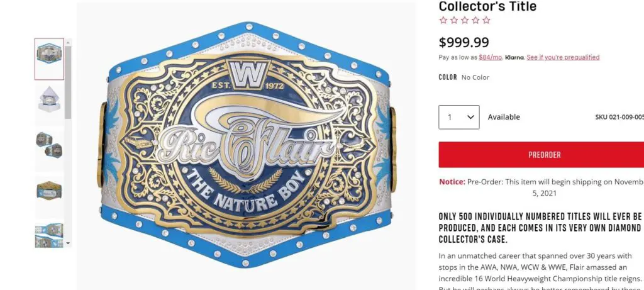Image resolution: width=644 pixels, height=290 pixels.
Task: Select the diamond collector's case thumbnail
Action: click(49, 102)
